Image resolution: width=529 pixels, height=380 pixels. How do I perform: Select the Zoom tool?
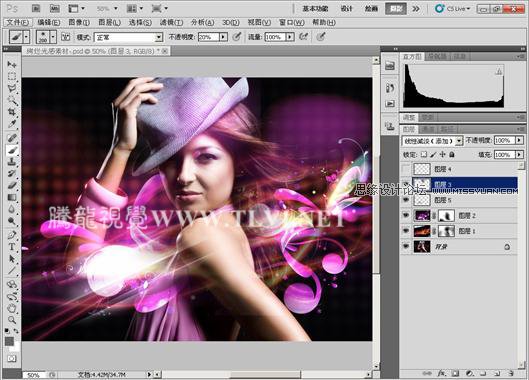tap(12, 320)
